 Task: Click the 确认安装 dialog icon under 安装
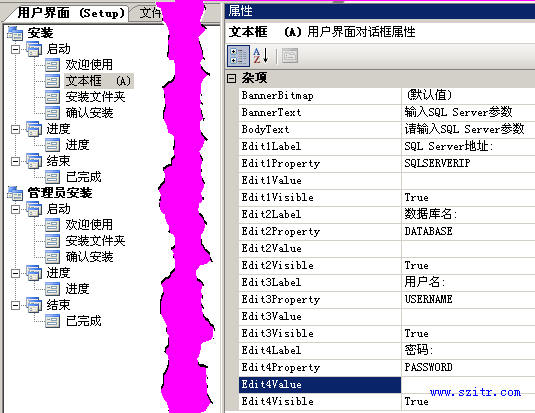tap(52, 113)
